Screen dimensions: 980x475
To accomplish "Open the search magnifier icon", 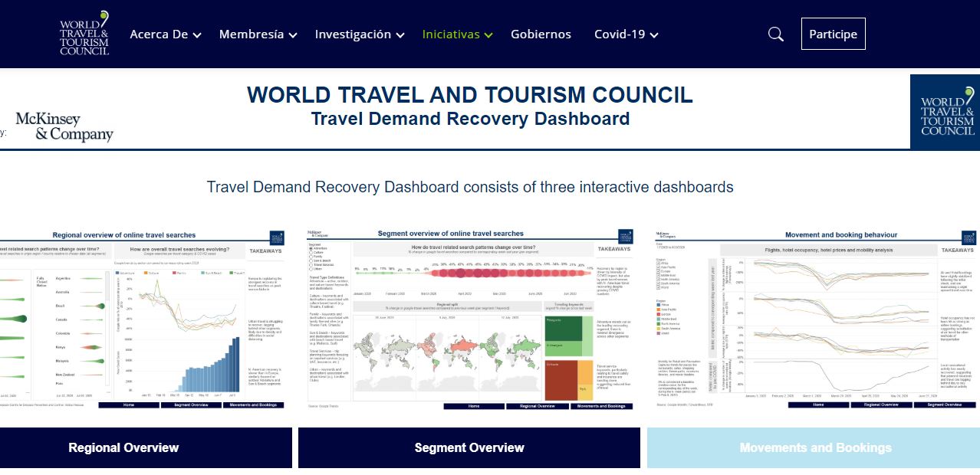I will 776,34.
